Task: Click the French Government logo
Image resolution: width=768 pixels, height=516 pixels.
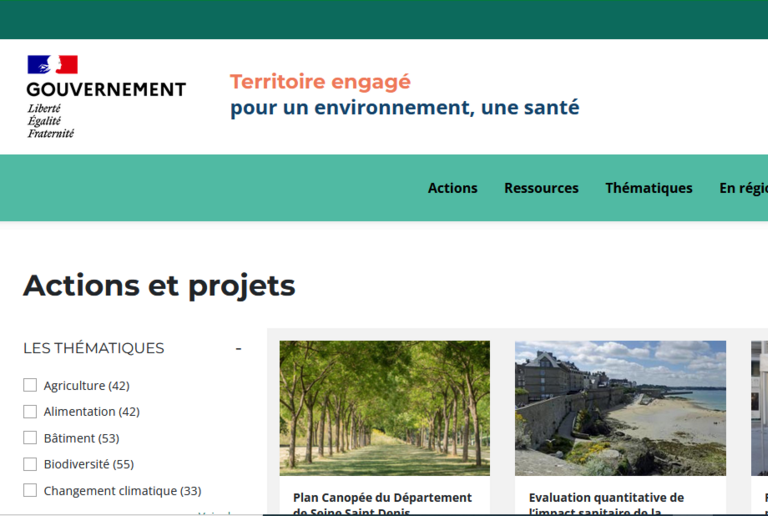Action: coord(106,97)
